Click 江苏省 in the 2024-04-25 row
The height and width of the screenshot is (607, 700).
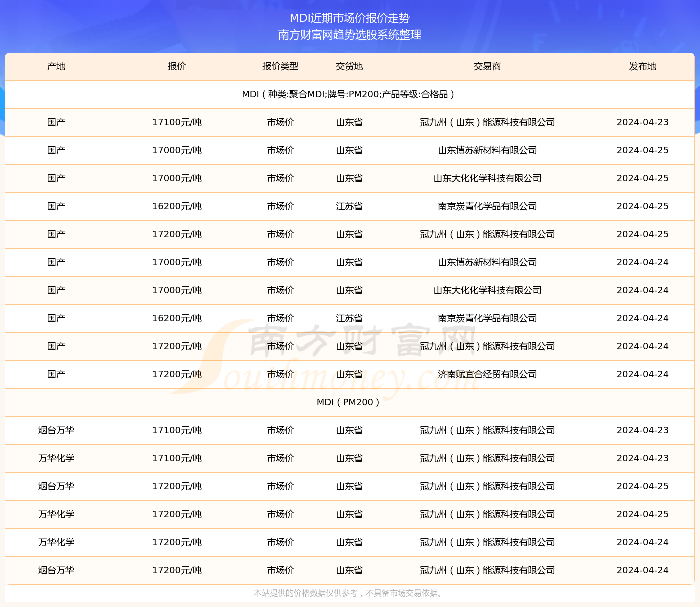(349, 206)
